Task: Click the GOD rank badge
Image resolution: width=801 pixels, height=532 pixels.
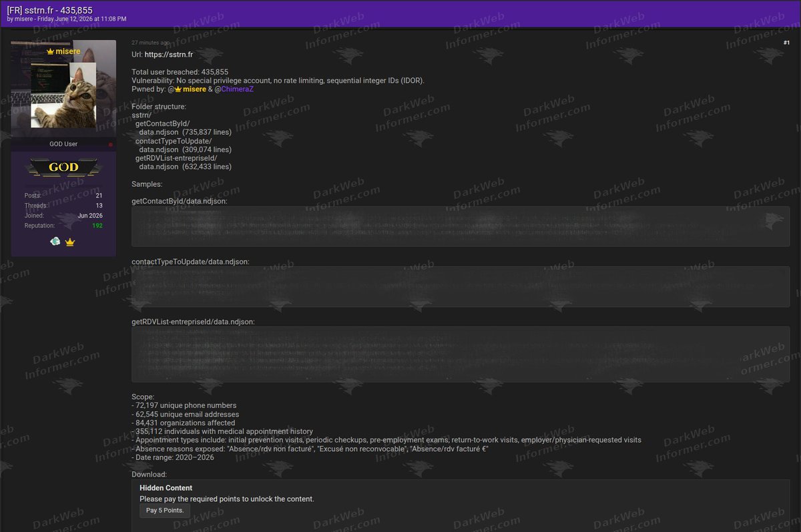Action: (63, 167)
